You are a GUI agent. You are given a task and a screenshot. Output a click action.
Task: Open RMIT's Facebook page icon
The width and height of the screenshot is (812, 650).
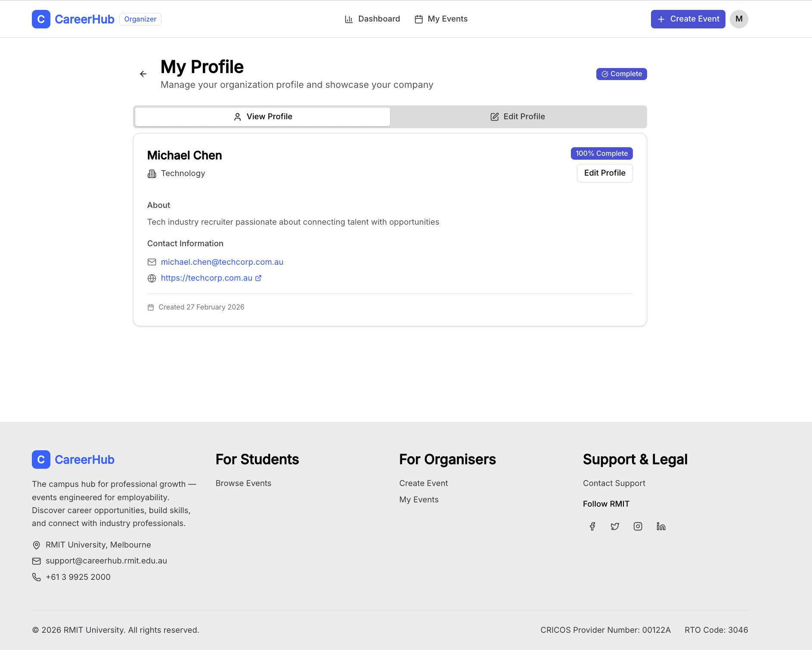592,526
